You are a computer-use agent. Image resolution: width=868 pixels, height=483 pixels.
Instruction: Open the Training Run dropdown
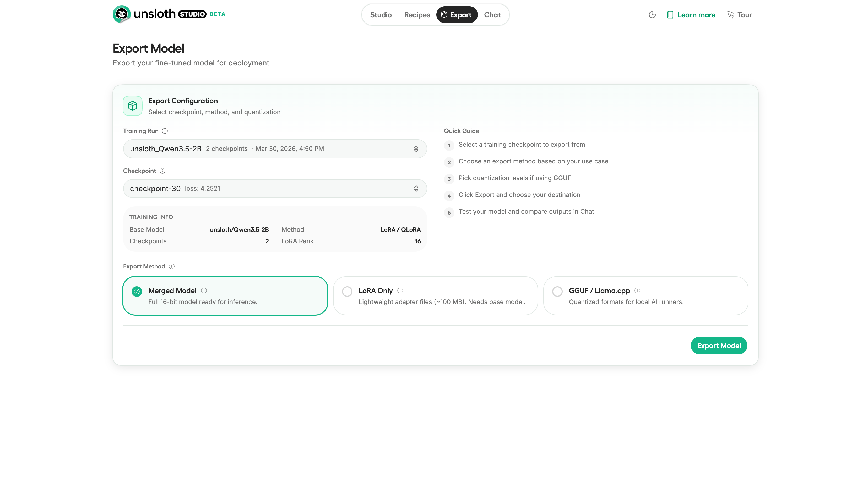click(x=275, y=149)
